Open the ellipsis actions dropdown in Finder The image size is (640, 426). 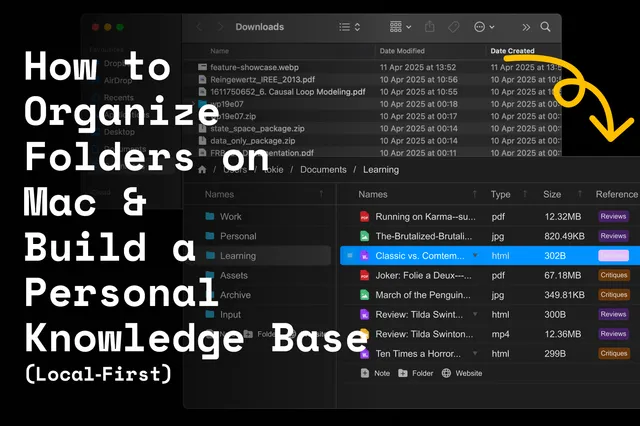click(x=485, y=27)
